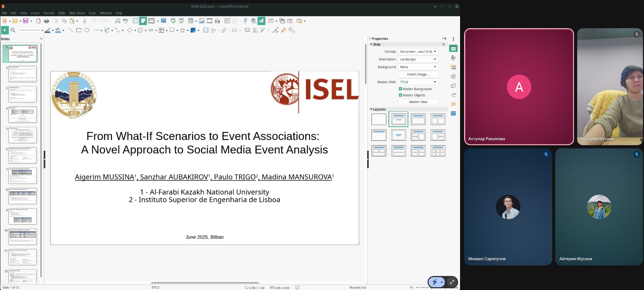Toggle the Display Grid toolbar button
Image resolution: width=644 pixels, height=290 pixels.
click(x=135, y=21)
